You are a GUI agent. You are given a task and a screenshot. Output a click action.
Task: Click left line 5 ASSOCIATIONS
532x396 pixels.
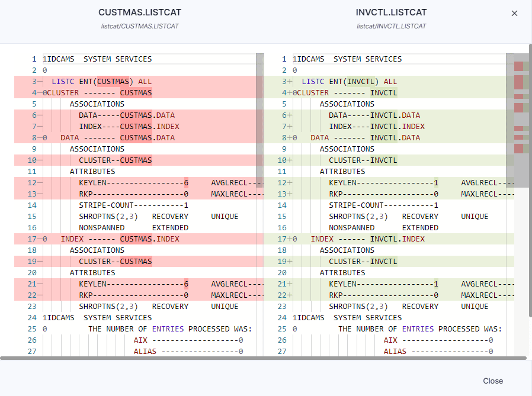(97, 104)
